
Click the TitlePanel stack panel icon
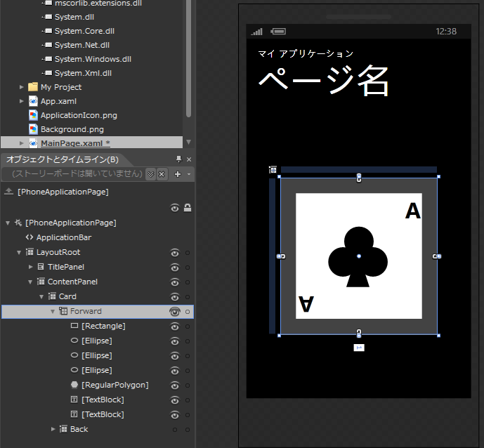point(41,267)
